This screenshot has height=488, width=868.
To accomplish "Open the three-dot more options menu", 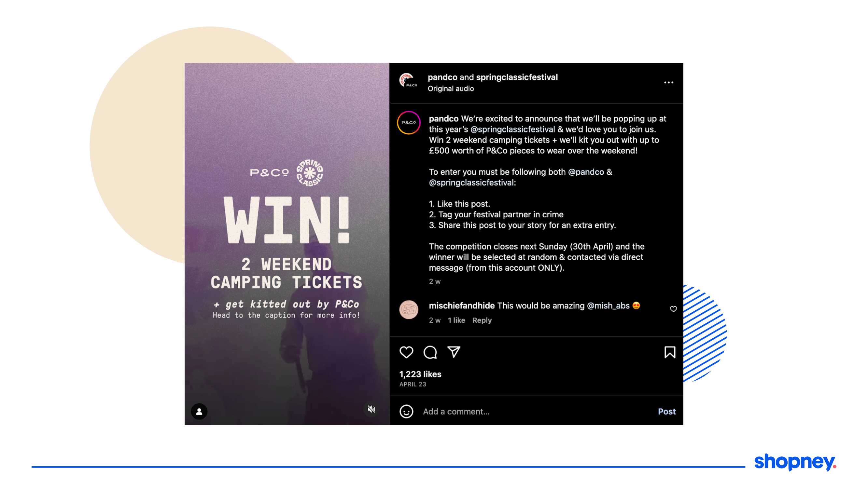I will coord(668,83).
